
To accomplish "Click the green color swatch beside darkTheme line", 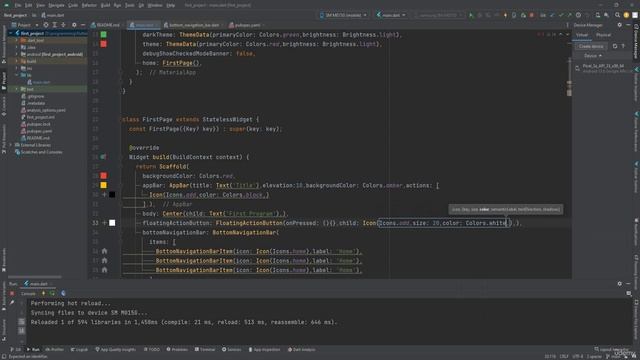I will tap(104, 35).
